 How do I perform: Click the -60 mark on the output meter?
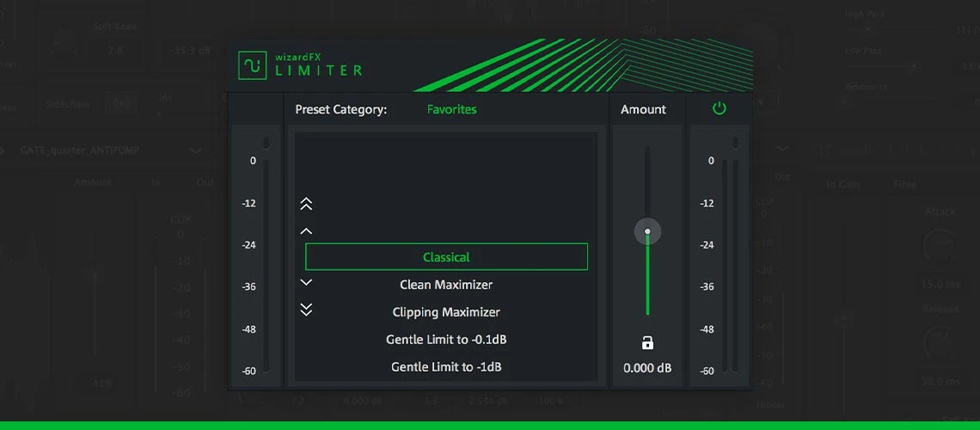pyautogui.click(x=707, y=372)
